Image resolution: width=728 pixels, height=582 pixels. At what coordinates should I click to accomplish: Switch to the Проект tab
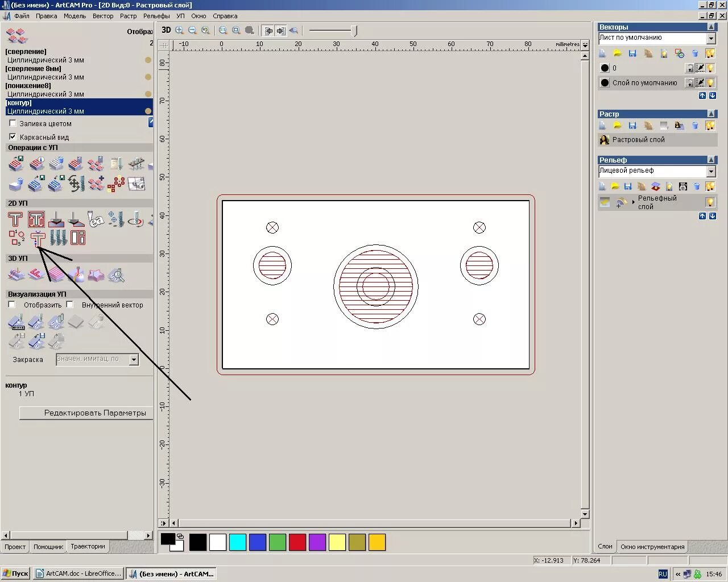(15, 546)
